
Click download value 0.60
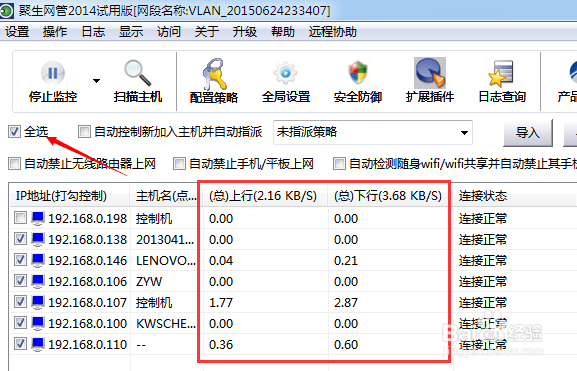[346, 344]
